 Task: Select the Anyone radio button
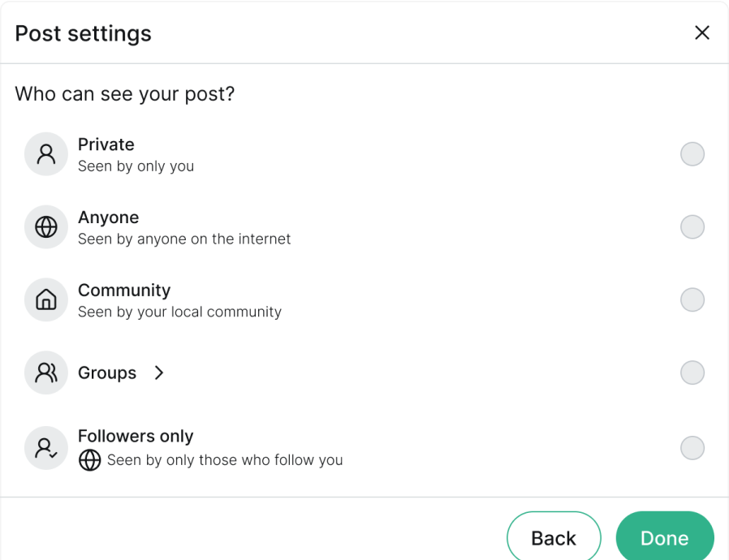[x=692, y=227]
